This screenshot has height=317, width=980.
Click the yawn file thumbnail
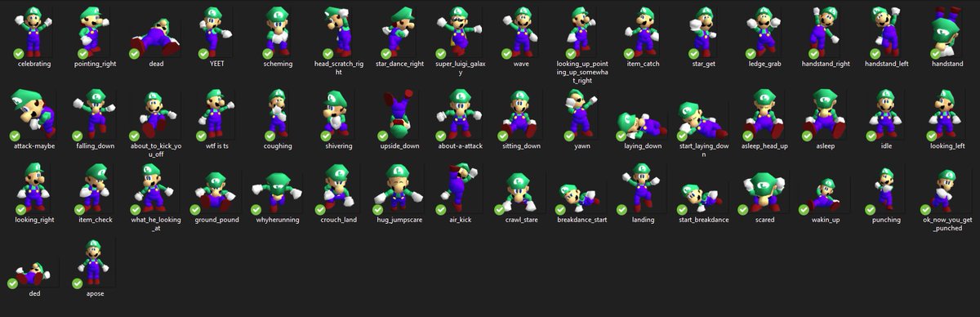click(x=581, y=114)
